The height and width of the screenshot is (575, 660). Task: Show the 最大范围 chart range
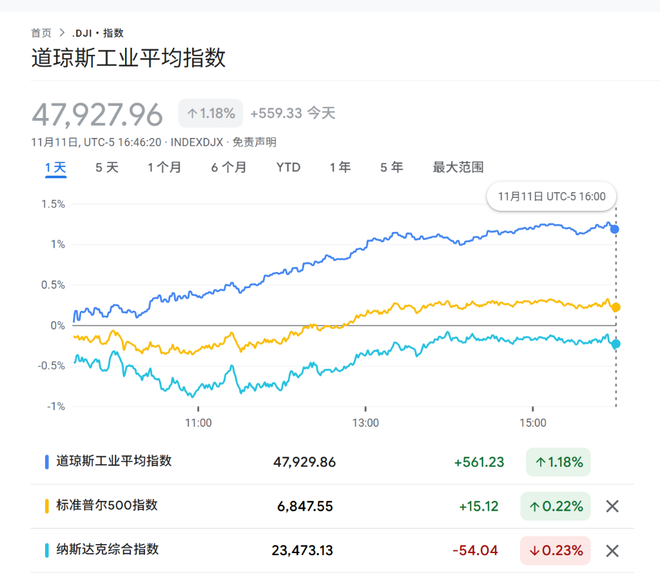(458, 168)
